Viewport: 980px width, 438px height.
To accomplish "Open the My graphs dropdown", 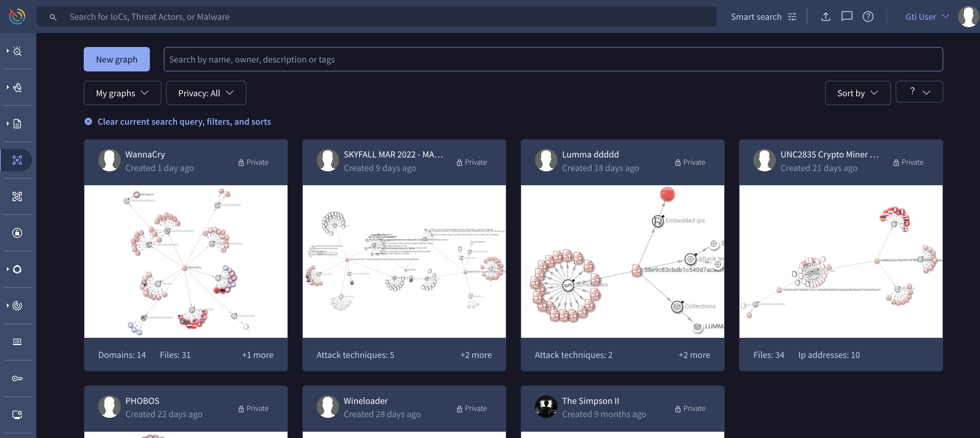I will (x=122, y=93).
